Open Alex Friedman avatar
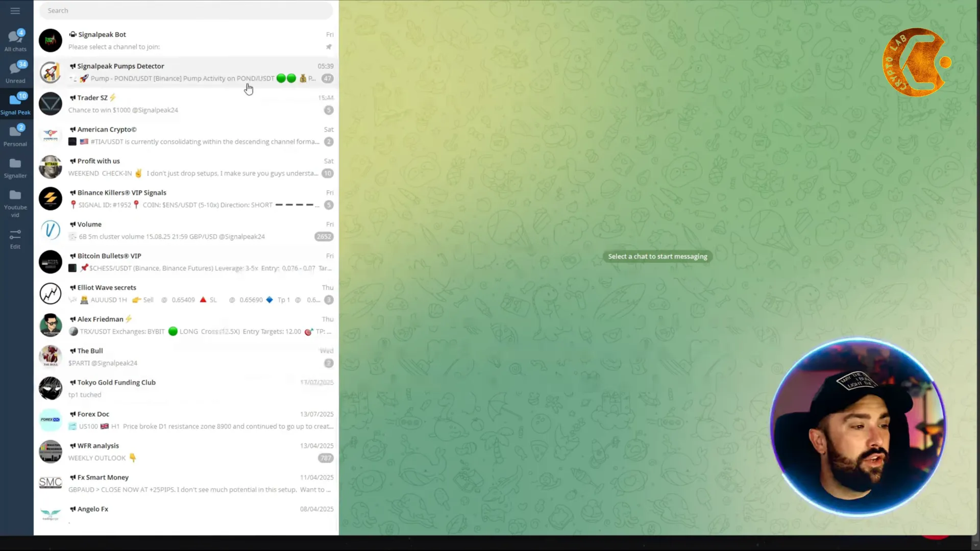Viewport: 980px width, 551px height. 51,325
